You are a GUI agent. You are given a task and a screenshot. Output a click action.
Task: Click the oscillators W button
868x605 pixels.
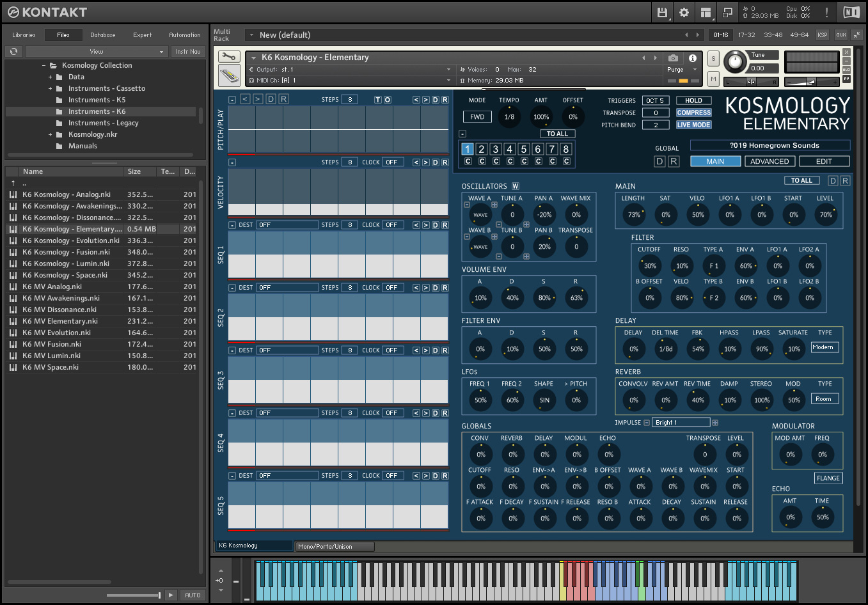[x=516, y=186]
